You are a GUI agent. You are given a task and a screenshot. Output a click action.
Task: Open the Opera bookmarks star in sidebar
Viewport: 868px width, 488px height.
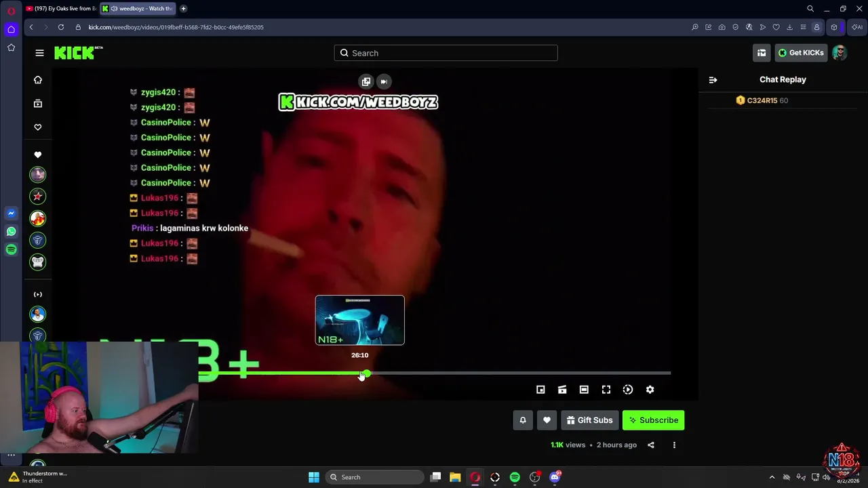coord(11,47)
